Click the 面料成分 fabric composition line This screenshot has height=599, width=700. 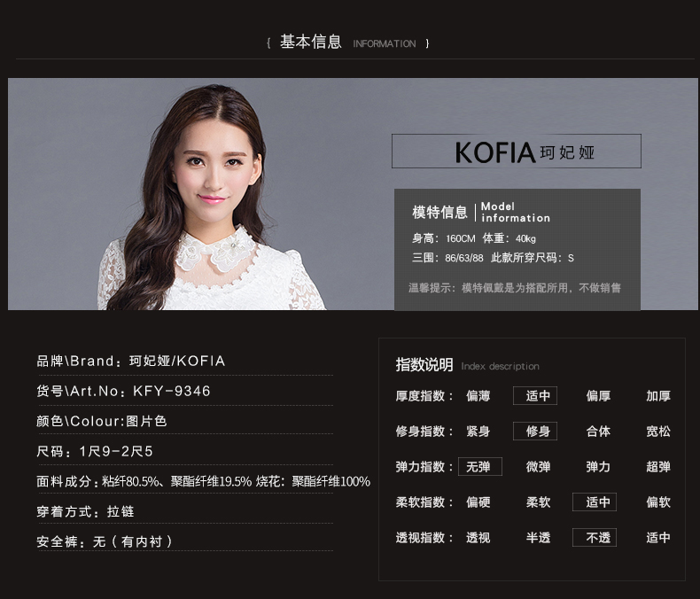203,481
